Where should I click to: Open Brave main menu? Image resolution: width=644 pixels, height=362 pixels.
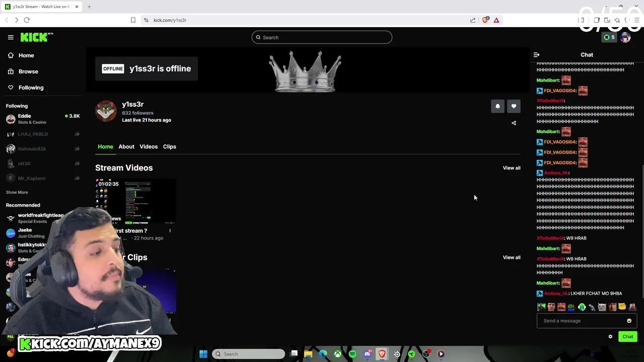(x=637, y=20)
